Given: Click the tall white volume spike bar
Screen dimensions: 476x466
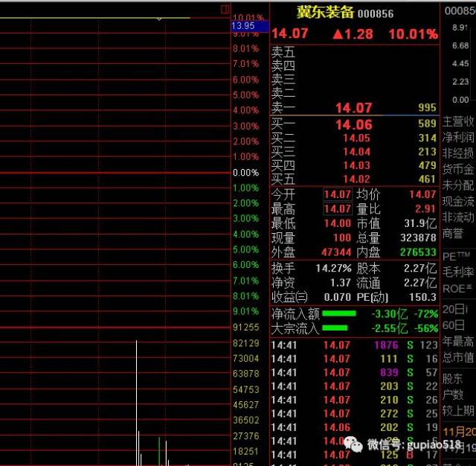Looking at the screenshot, I should tap(136, 403).
